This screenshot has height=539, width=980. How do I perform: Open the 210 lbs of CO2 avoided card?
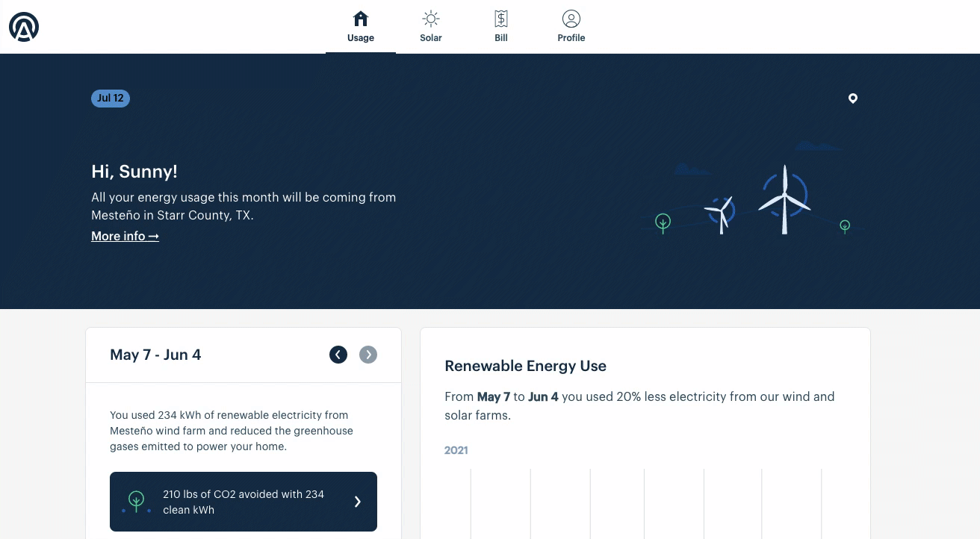[244, 502]
